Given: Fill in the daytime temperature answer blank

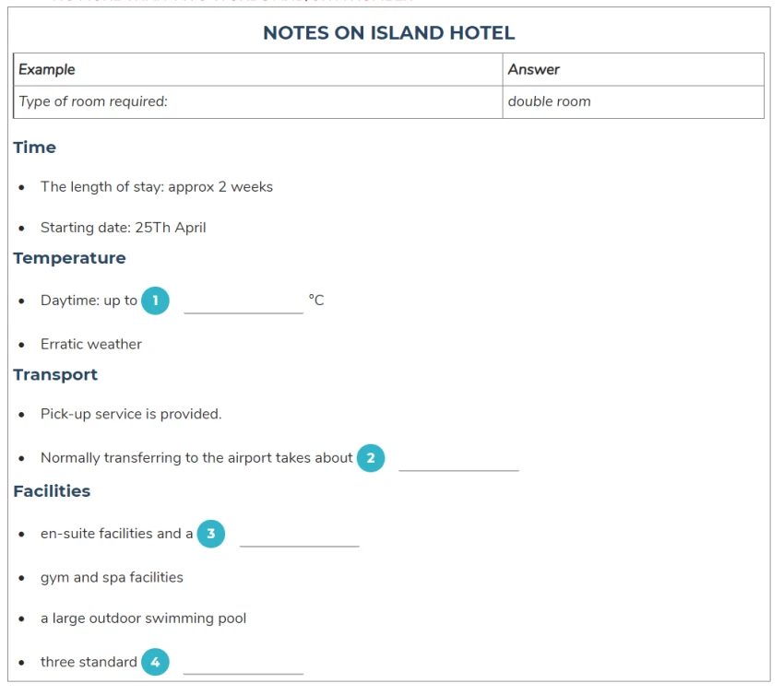Looking at the screenshot, I should (244, 302).
